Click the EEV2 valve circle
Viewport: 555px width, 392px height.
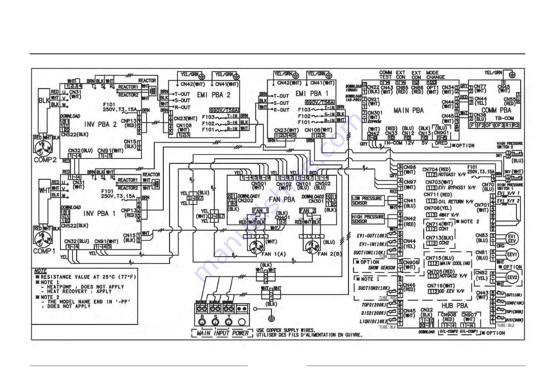[511, 277]
